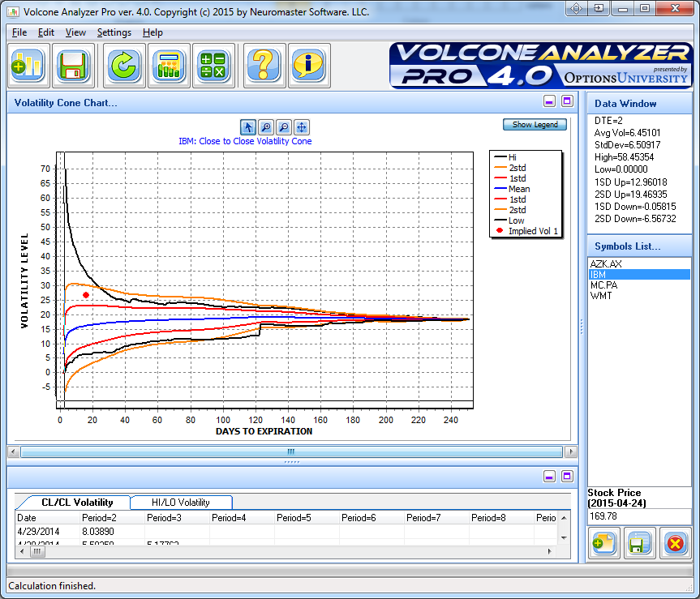Image resolution: width=700 pixels, height=599 pixels.
Task: Click the Period=3 column header
Action: 177,518
